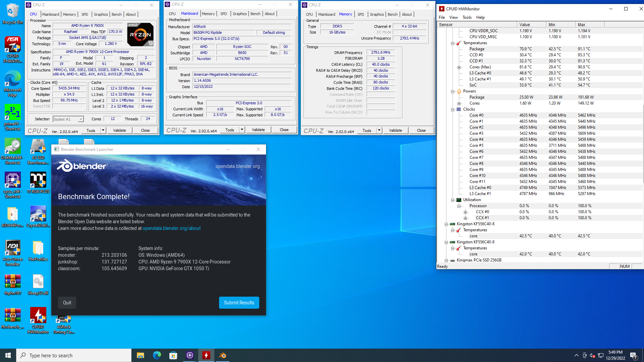The height and width of the screenshot is (362, 644).
Task: Collapse the first Kingston KF556C40-8 tree node
Action: 446,224
